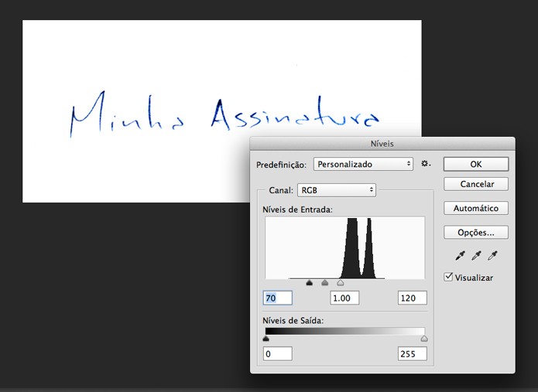The height and width of the screenshot is (392, 538).
Task: Click the input midtone gray slider handle
Action: click(x=324, y=283)
